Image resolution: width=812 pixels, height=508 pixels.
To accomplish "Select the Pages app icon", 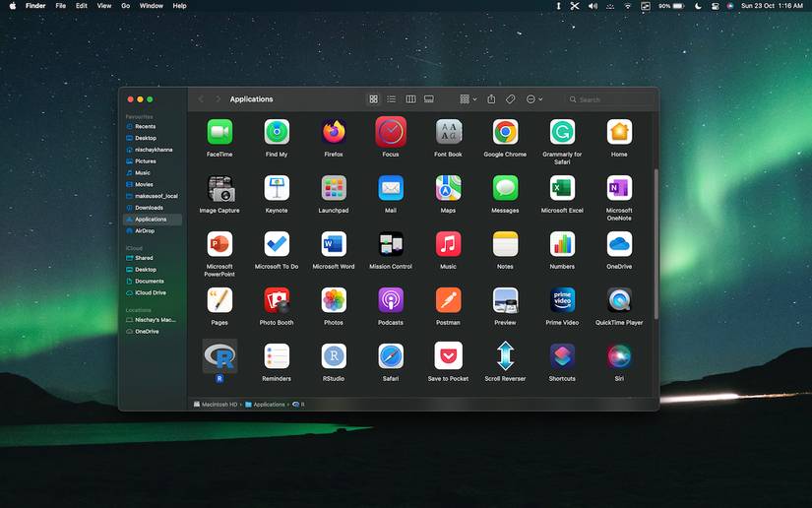I will tap(219, 300).
